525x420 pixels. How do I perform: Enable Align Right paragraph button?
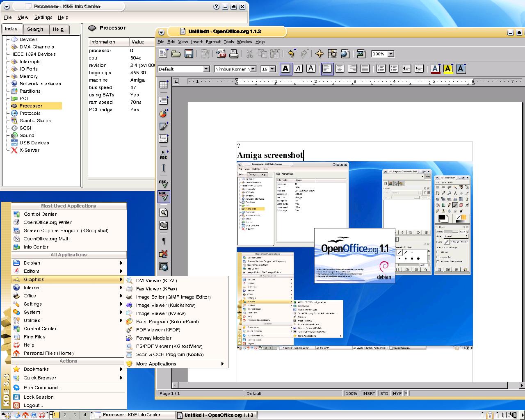[352, 69]
